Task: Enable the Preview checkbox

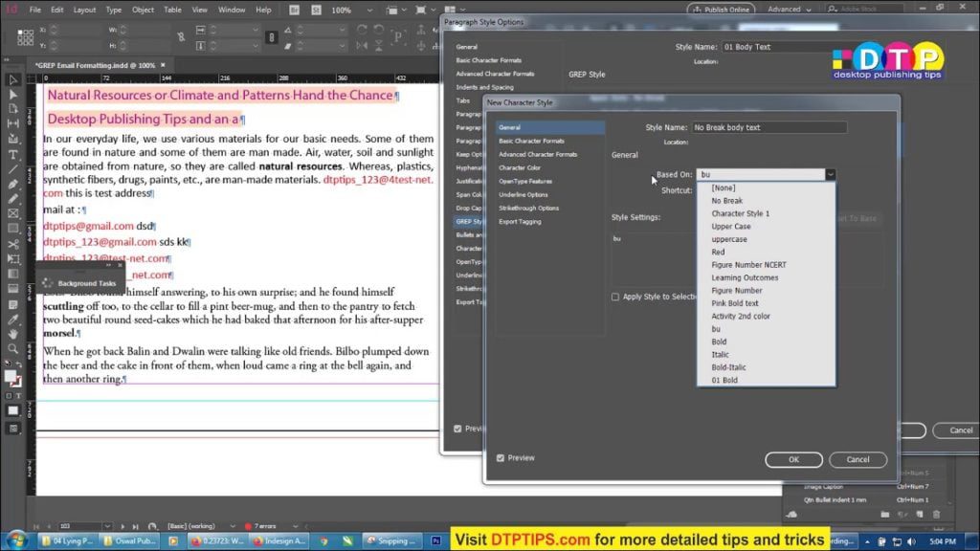Action: (x=501, y=457)
